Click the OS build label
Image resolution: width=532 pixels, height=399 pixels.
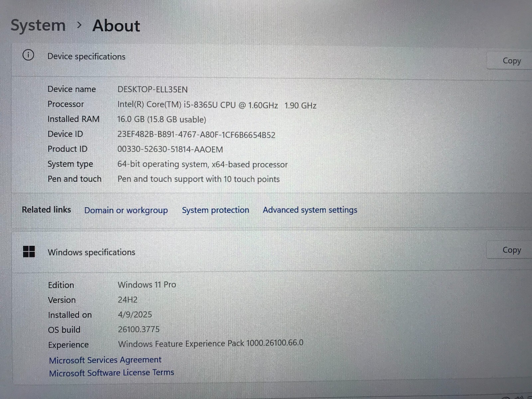coord(64,330)
